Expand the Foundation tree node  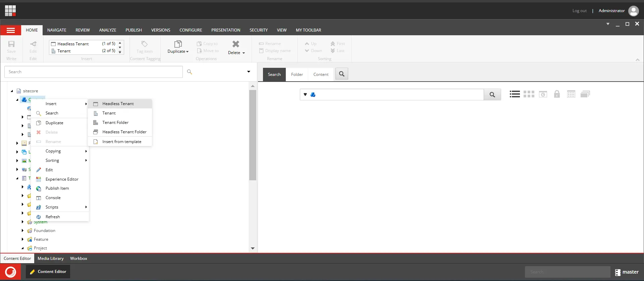pyautogui.click(x=22, y=231)
